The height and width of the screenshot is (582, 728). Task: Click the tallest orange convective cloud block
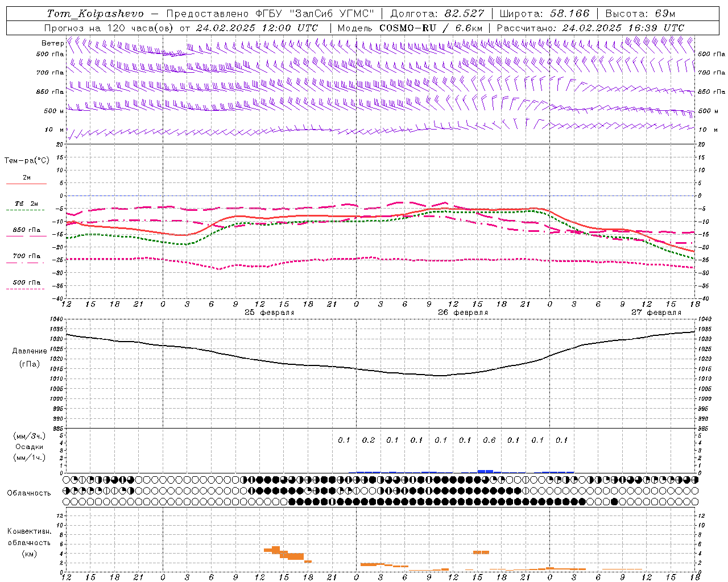pos(276,550)
